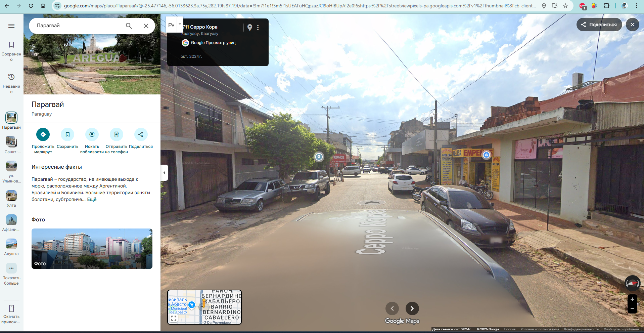This screenshot has height=333, width=644.
Task: Close the Street View with X button
Action: pyautogui.click(x=633, y=25)
